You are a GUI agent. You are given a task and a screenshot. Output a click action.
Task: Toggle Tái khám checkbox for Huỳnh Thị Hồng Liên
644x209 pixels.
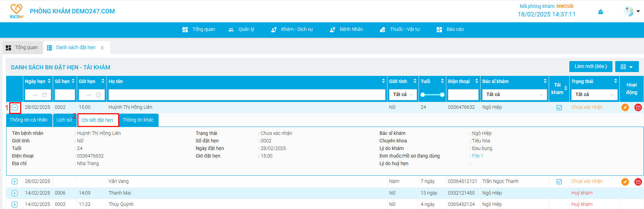pos(559,108)
